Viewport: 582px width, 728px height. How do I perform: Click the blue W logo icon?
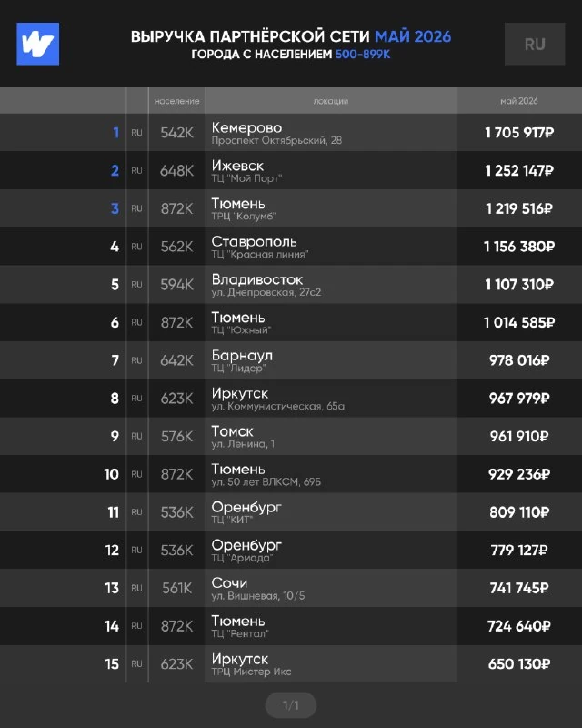point(37,44)
